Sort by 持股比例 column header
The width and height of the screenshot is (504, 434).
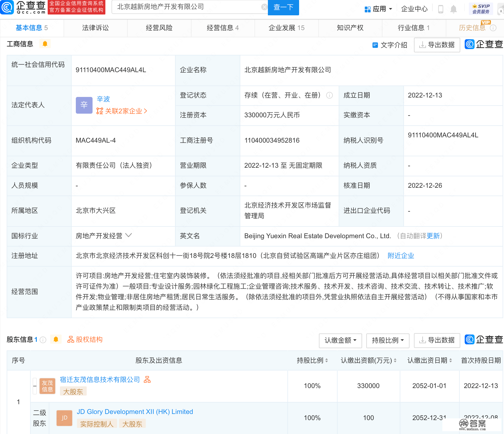[x=312, y=360]
